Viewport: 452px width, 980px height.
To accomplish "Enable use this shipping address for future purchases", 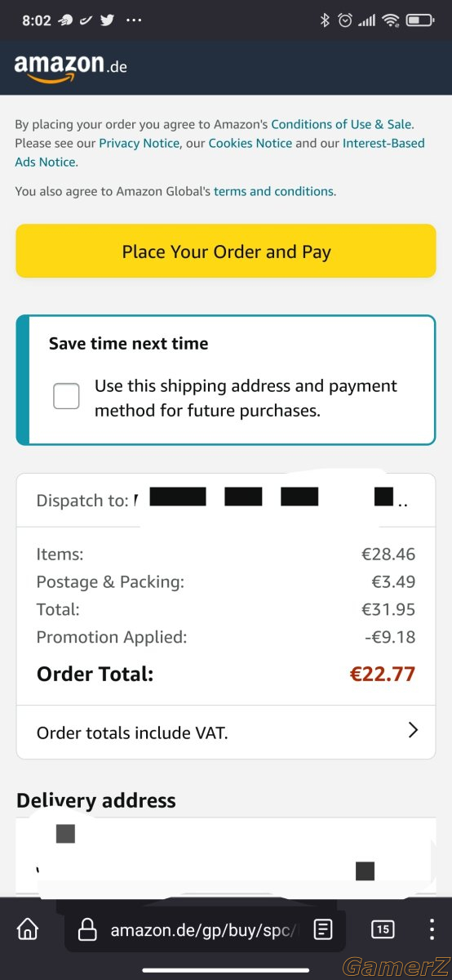I will 66,396.
